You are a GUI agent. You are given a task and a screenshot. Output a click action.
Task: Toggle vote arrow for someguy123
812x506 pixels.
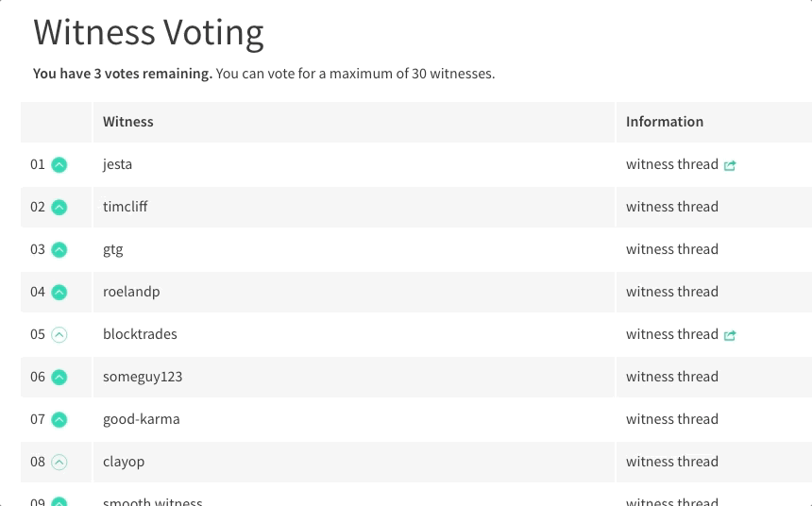click(x=59, y=377)
